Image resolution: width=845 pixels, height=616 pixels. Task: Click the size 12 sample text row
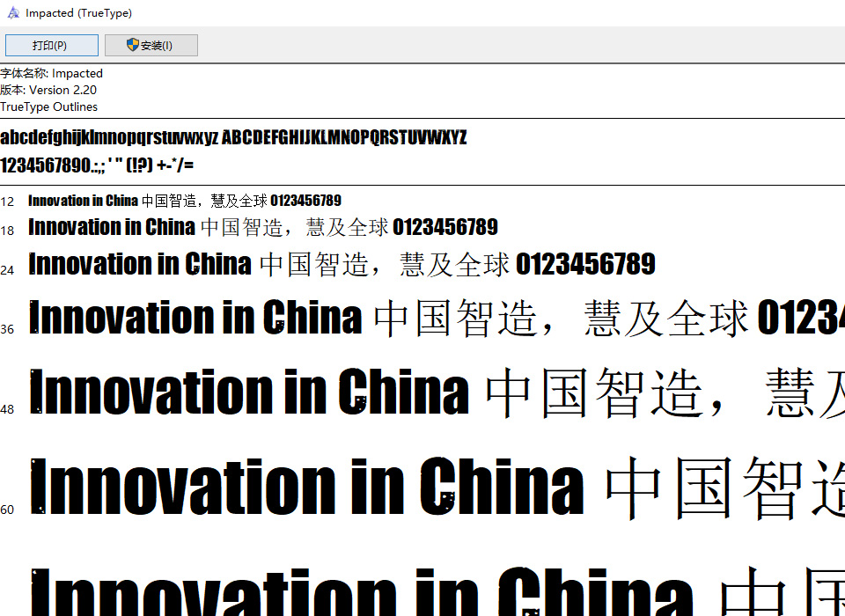[x=185, y=201]
